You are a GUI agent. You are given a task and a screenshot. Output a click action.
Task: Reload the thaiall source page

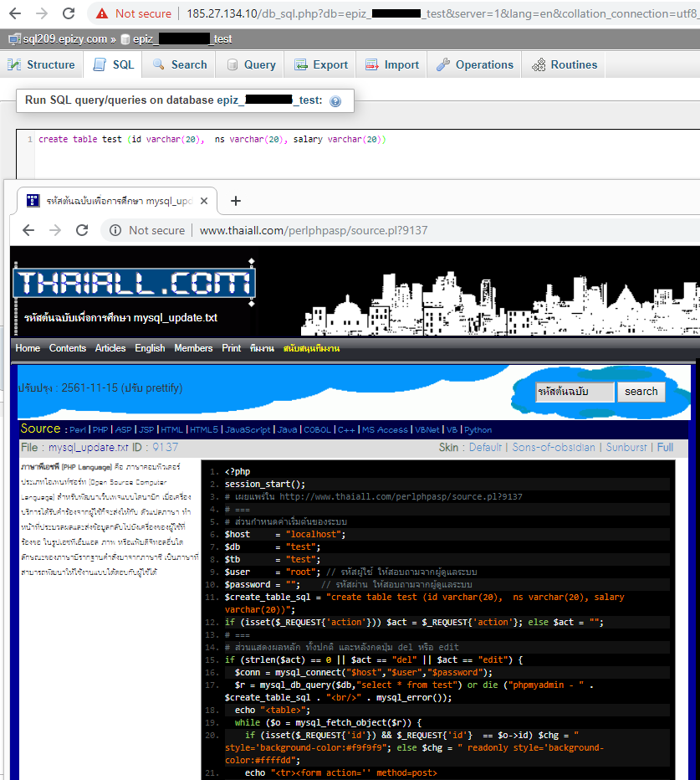[x=82, y=230]
